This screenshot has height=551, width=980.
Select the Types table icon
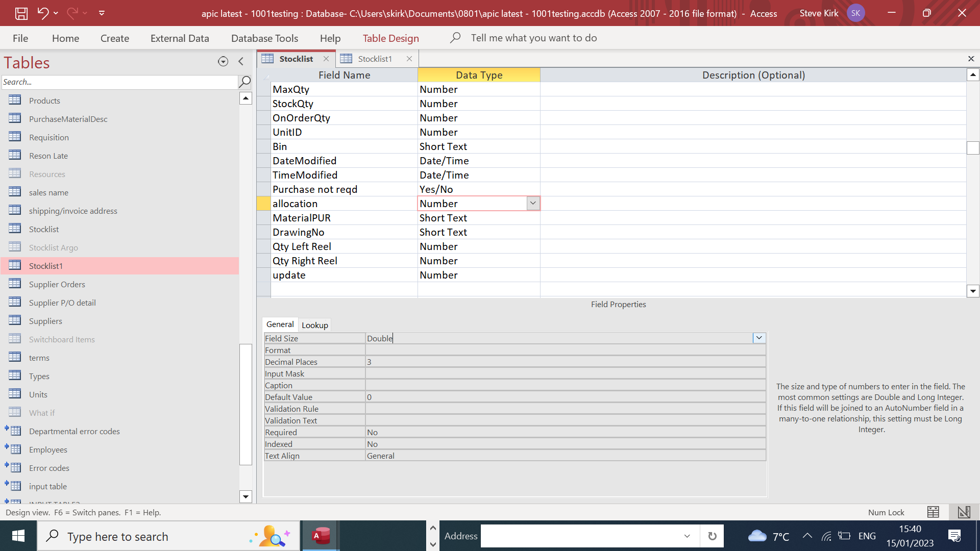point(15,375)
